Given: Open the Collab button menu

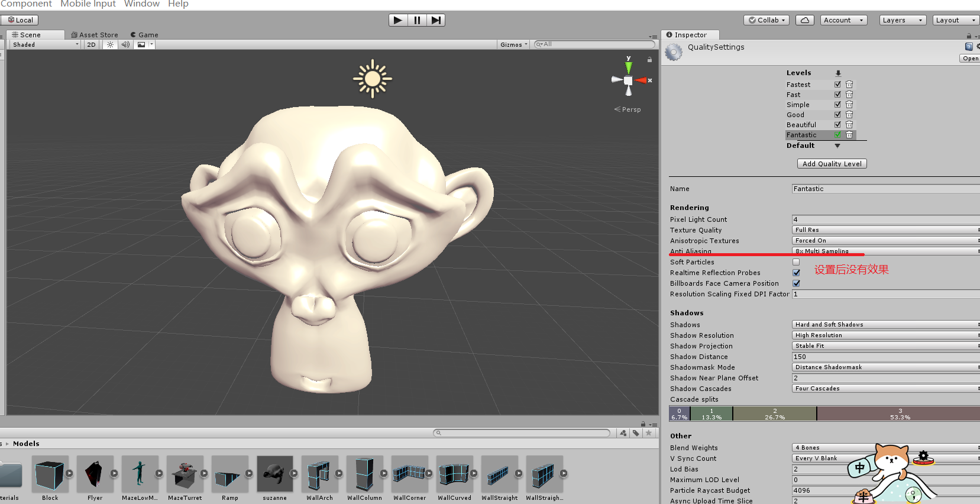Looking at the screenshot, I should click(767, 20).
